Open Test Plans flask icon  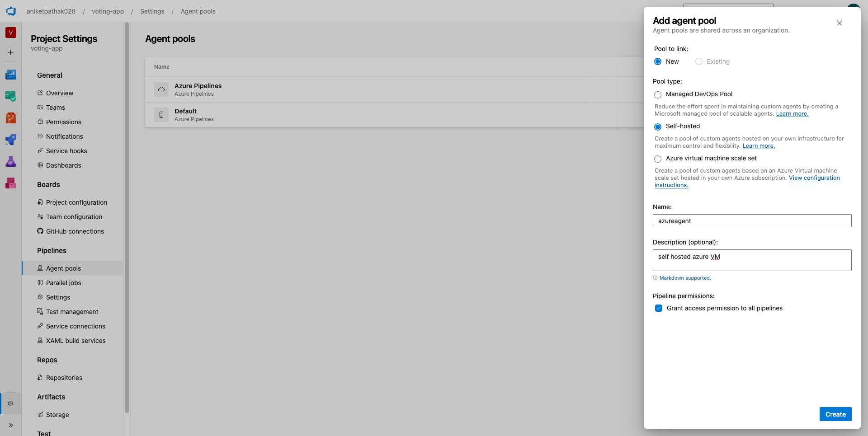(x=11, y=161)
